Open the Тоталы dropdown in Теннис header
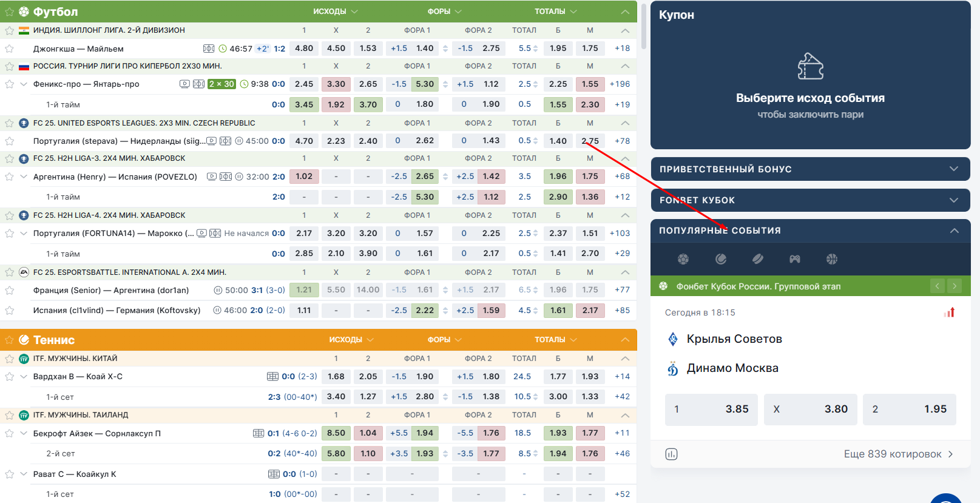This screenshot has width=980, height=503. tap(555, 340)
